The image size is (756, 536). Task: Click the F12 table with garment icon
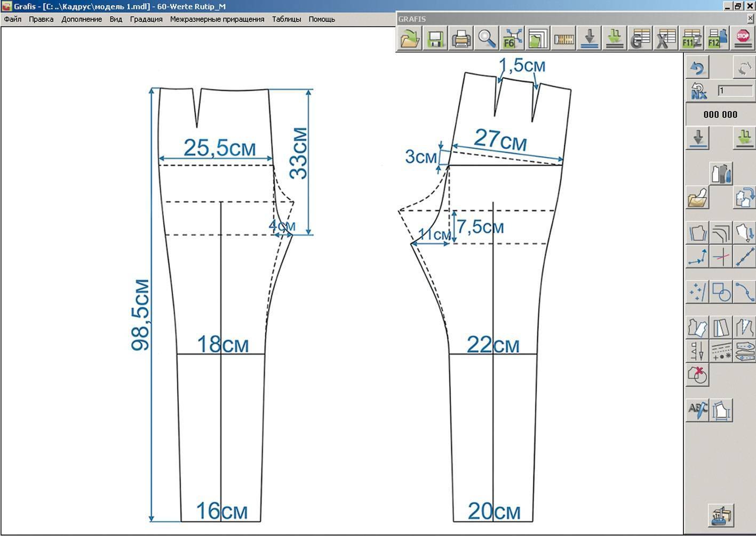click(x=717, y=39)
